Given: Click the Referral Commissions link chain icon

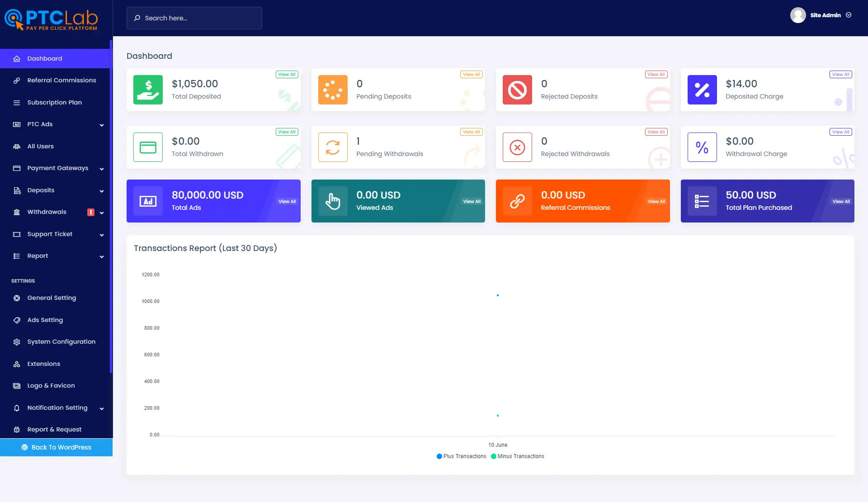Looking at the screenshot, I should (x=517, y=201).
